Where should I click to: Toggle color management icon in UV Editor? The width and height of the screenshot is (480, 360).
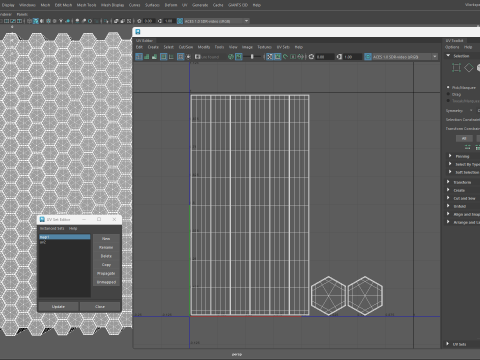coord(368,57)
